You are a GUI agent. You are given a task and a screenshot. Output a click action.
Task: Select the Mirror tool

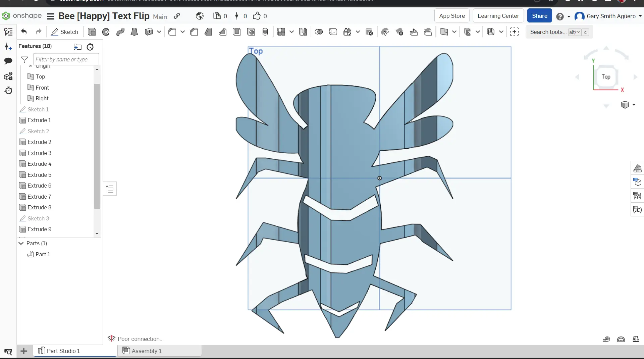(x=303, y=32)
